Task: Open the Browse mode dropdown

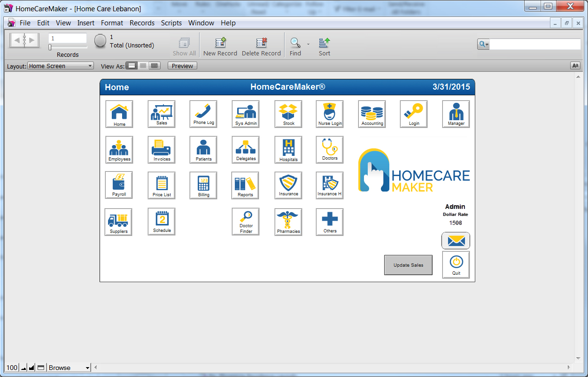Action: click(x=70, y=368)
